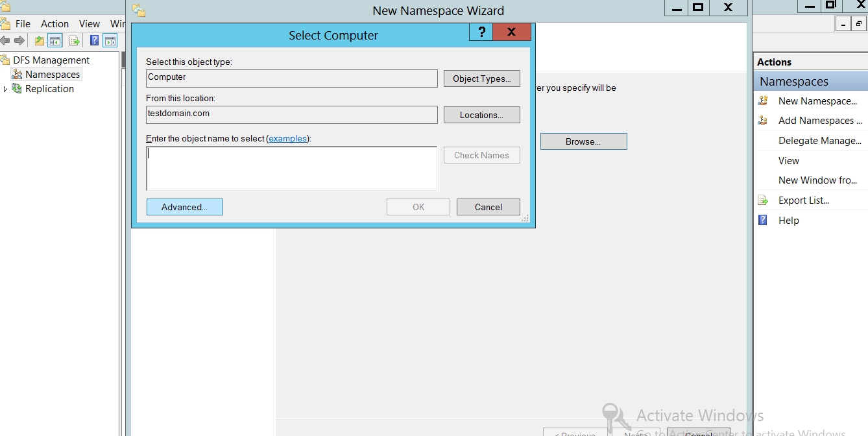Click the New Namespace icon in Actions
The width and height of the screenshot is (868, 436).
[x=764, y=101]
